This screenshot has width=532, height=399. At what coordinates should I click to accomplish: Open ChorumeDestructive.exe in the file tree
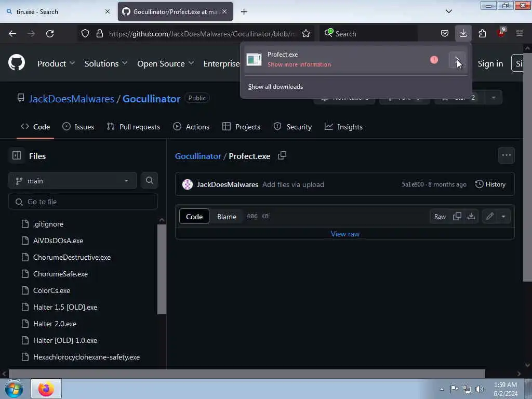(x=72, y=257)
